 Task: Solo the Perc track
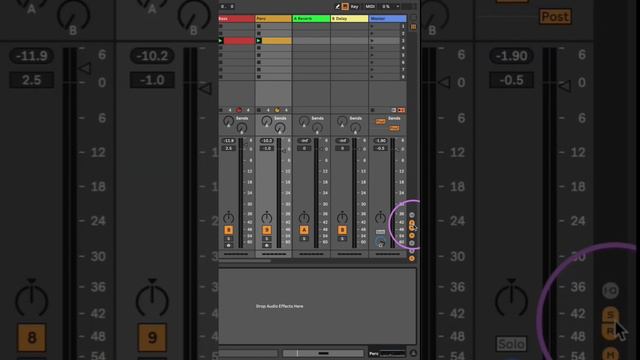267,239
